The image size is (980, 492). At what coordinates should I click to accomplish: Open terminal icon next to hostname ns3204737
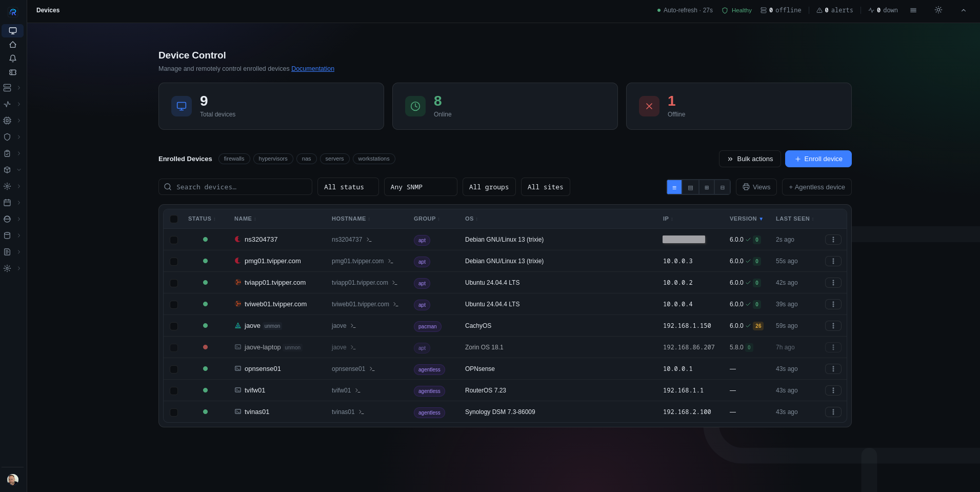(x=369, y=240)
